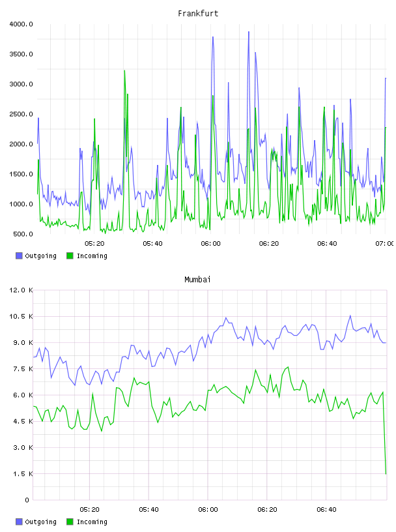Viewport: 396px width, 532px height.
Task: Click the 0 y-axis label in Mumbai chart
Action: (x=27, y=500)
